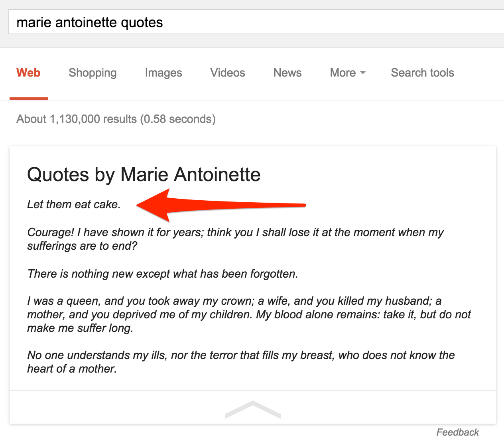Click the 'Quotes by Marie Antoinette' heading
This screenshot has height=446, width=504.
point(144,174)
